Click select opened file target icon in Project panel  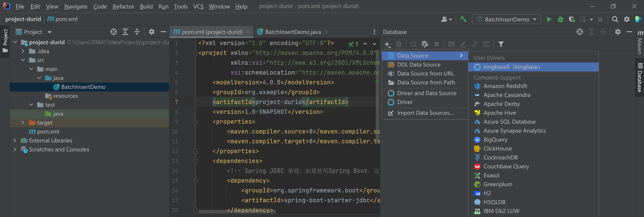point(113,32)
